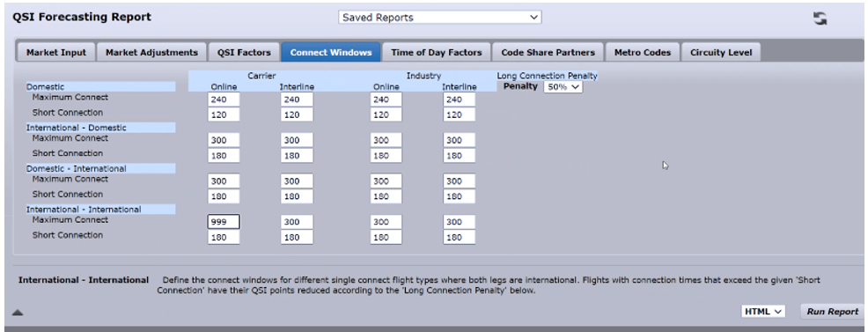Switch to the Market Input tab
Viewport: 868px width, 332px height.
point(56,53)
